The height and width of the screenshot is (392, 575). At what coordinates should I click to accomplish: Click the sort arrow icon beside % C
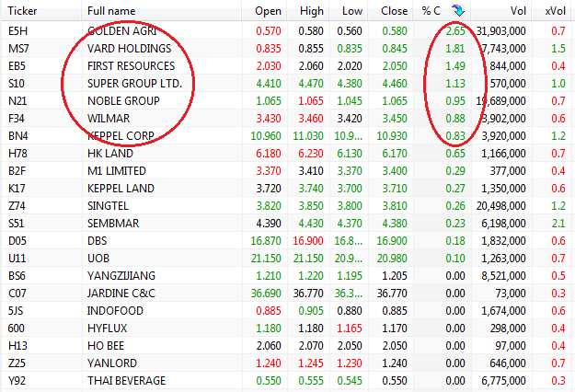459,10
